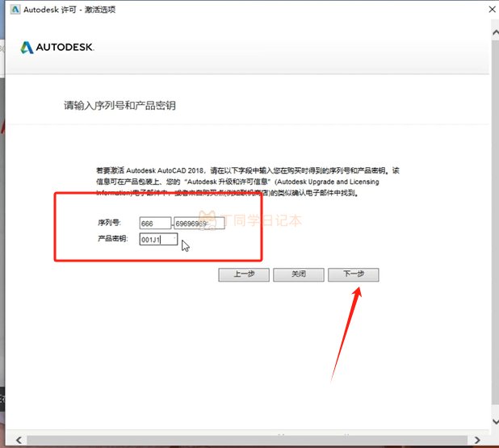Click the Autodesk title bar app icon
This screenshot has height=448, width=499.
pyautogui.click(x=15, y=10)
